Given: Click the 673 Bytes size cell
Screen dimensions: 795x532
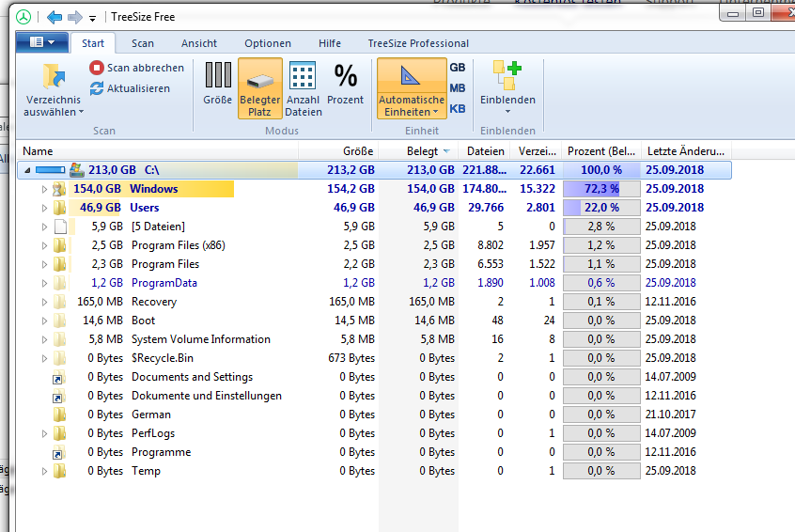Looking at the screenshot, I should tap(351, 358).
